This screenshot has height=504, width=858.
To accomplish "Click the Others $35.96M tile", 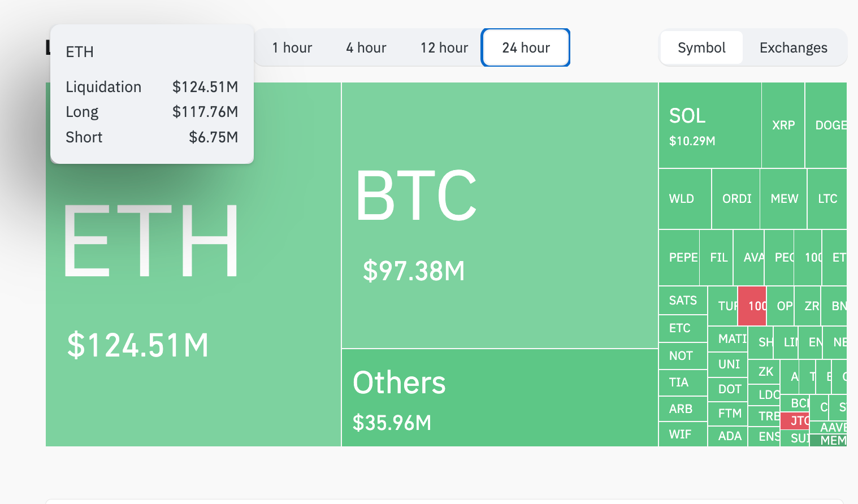I will click(x=500, y=398).
